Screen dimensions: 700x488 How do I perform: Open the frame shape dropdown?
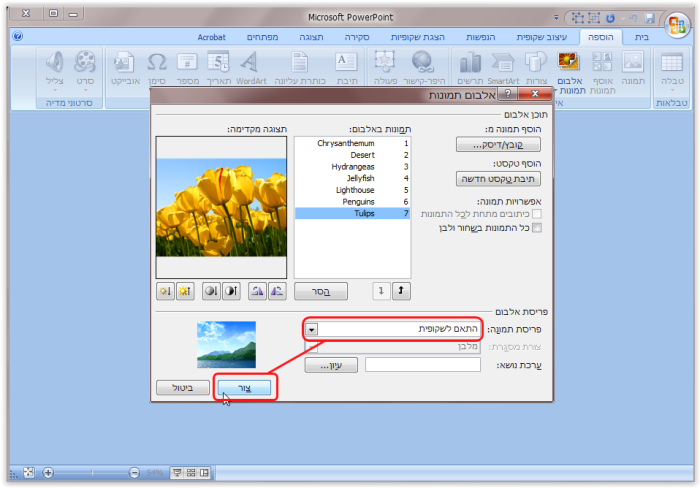[x=311, y=347]
